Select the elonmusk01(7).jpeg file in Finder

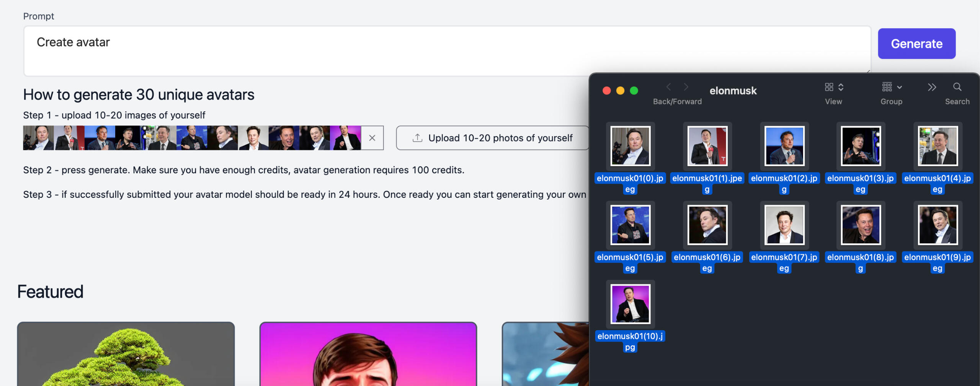[x=784, y=225]
